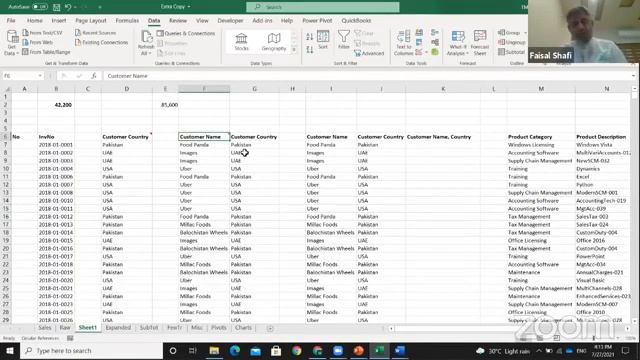Screen dimensions: 640x360
Task: Expand the Data Types gallery
Action: [294, 50]
